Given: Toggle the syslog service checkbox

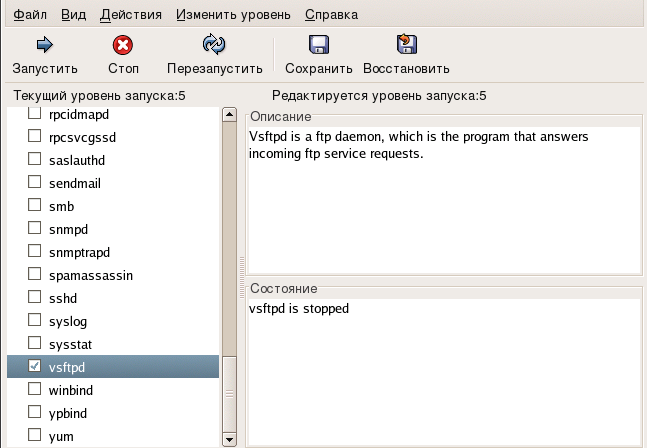Looking at the screenshot, I should pyautogui.click(x=35, y=321).
